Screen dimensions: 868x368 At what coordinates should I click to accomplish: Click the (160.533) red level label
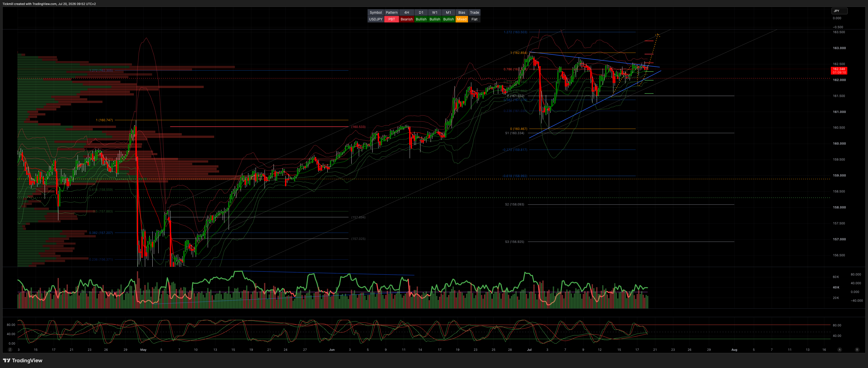(358, 127)
